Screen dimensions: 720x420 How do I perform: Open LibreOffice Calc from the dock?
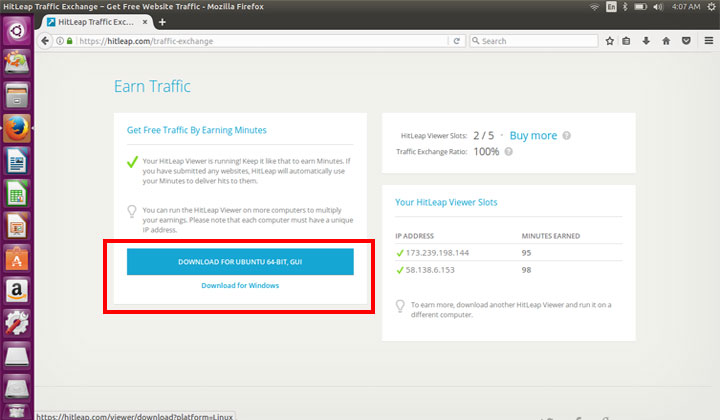point(17,193)
